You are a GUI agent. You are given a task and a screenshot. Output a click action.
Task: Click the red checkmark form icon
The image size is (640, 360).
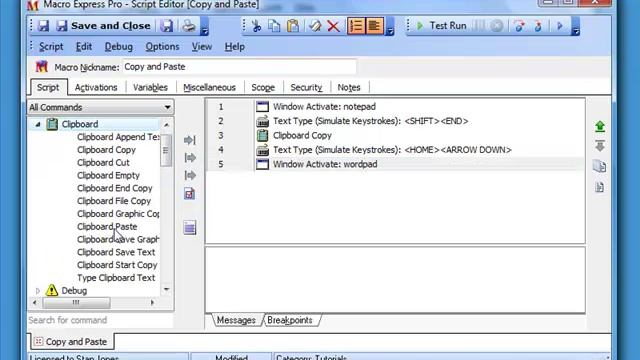189,194
